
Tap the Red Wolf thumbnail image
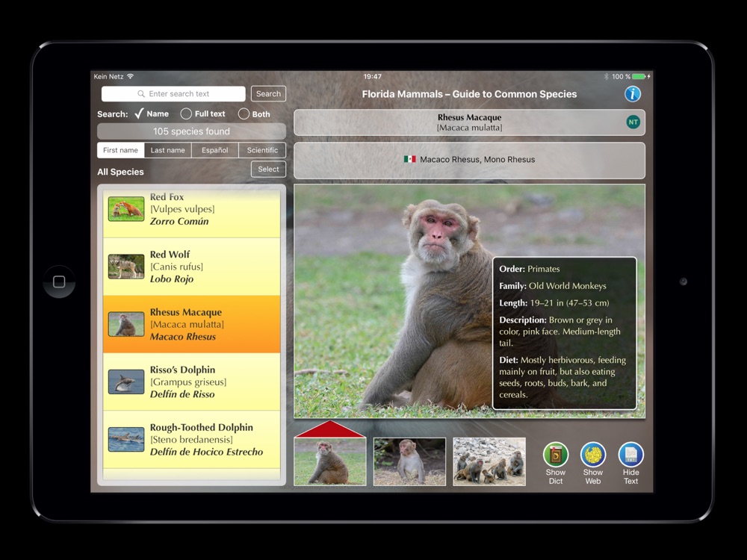[x=126, y=267]
